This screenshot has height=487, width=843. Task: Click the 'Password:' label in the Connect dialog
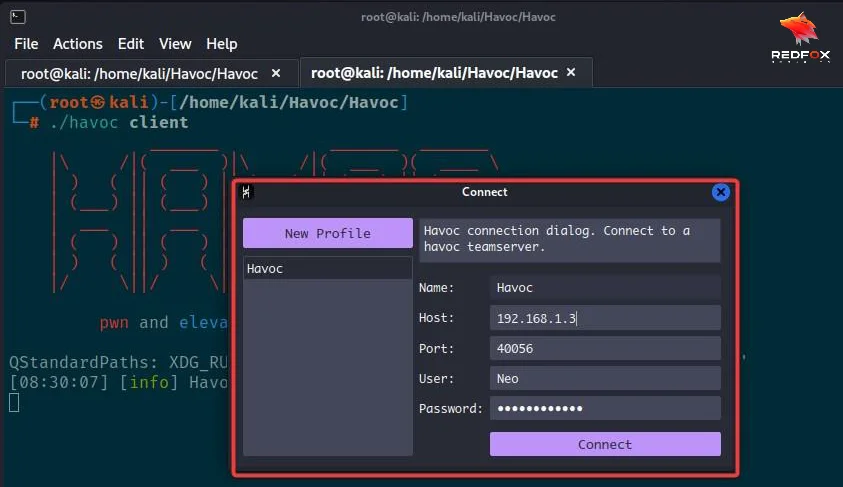click(451, 409)
